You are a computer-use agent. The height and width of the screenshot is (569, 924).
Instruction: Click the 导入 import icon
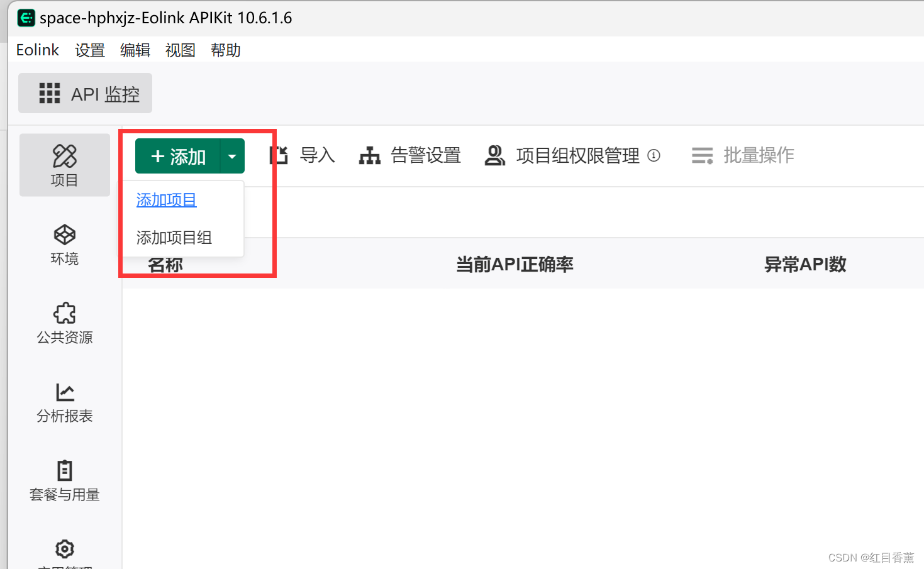(279, 155)
